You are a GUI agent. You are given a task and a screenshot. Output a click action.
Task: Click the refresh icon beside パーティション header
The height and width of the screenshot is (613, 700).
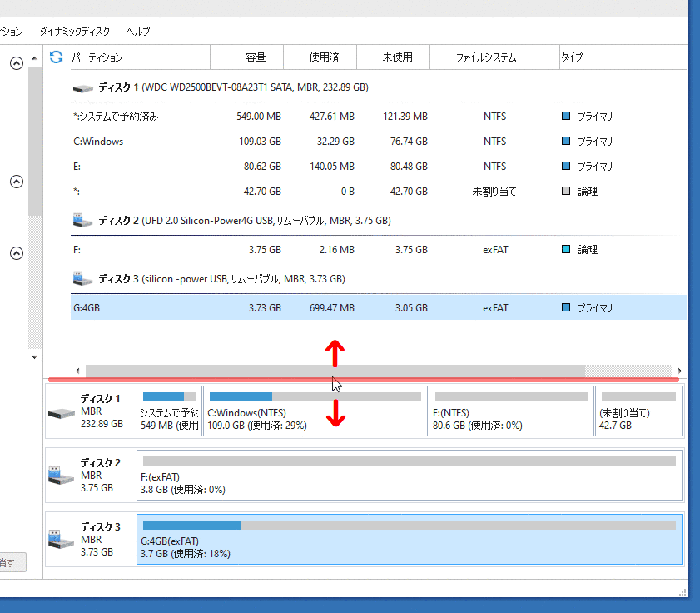point(57,57)
